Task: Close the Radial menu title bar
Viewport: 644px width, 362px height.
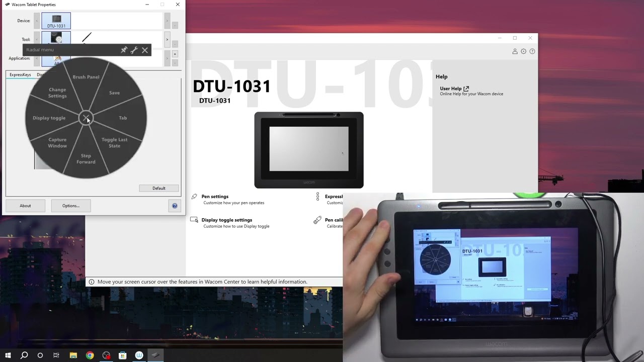Action: [145, 50]
